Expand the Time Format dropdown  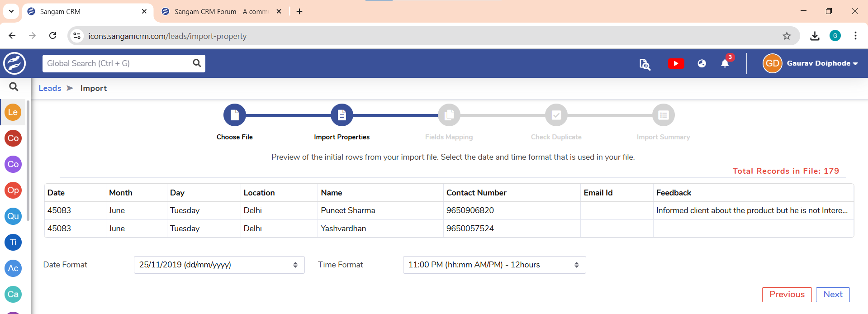[494, 265]
